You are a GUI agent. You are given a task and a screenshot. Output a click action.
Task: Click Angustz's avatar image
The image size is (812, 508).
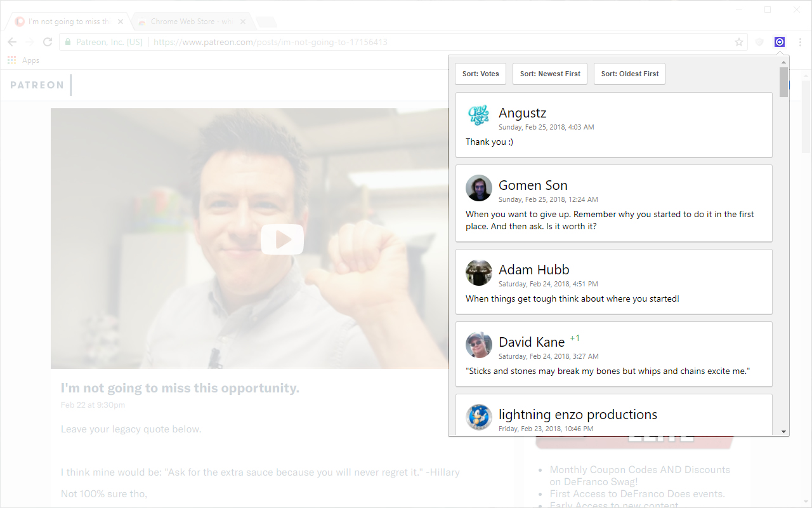point(479,116)
